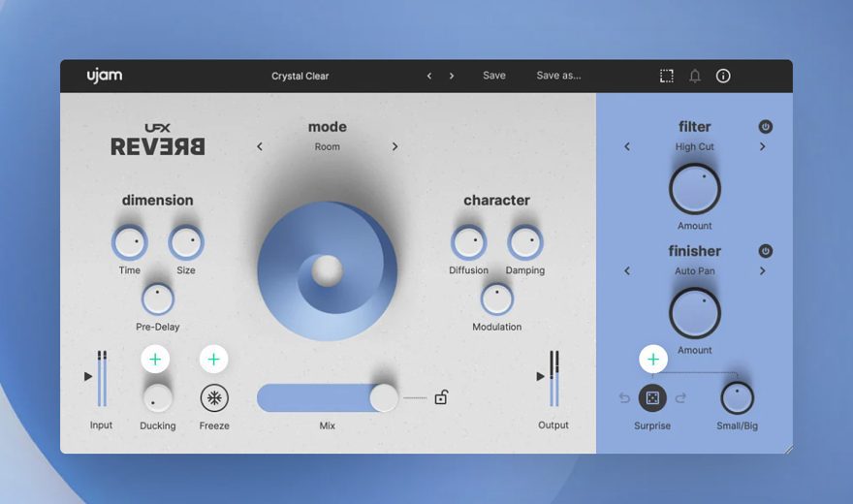The height and width of the screenshot is (504, 853).
Task: Click the undo arrow beside Surprise
Action: click(625, 398)
